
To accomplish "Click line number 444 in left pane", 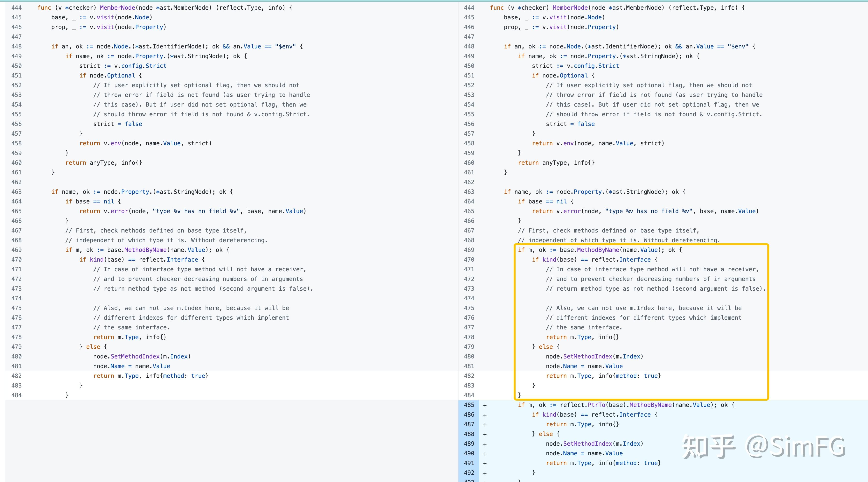I will point(16,8).
